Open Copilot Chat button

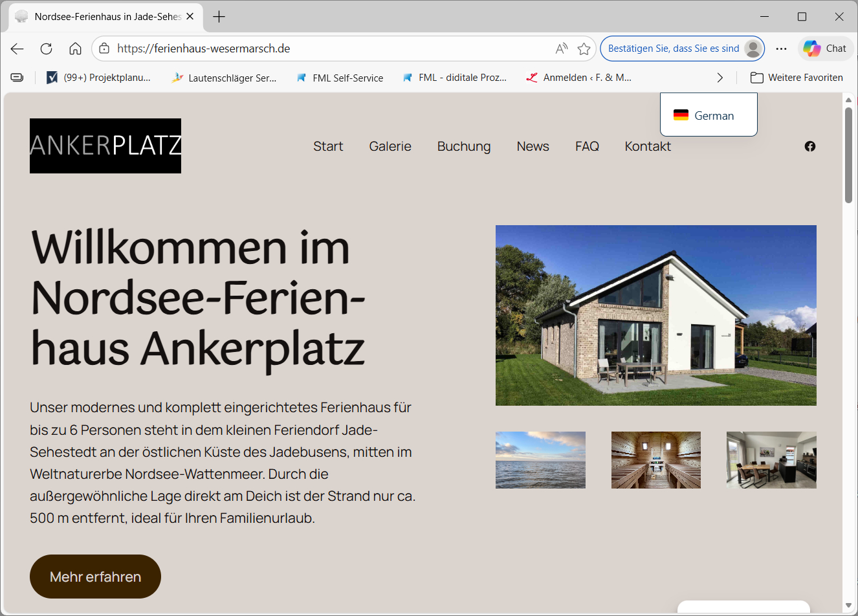[825, 49]
